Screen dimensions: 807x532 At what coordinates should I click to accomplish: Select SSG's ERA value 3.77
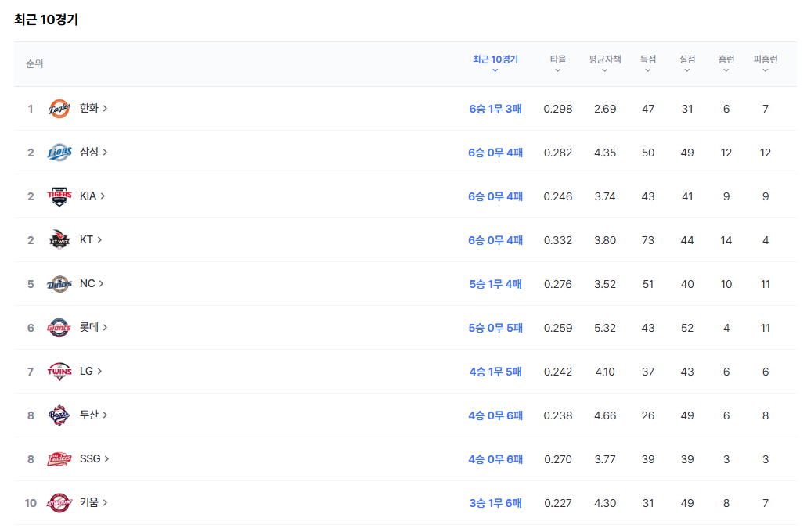[605, 459]
